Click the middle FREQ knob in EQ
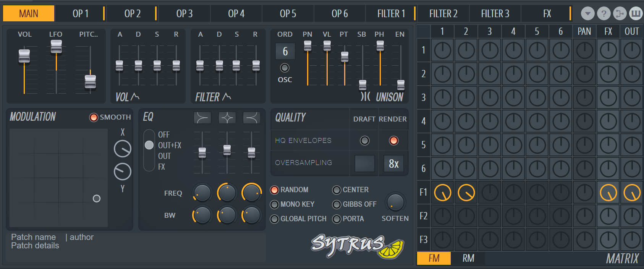 point(227,193)
